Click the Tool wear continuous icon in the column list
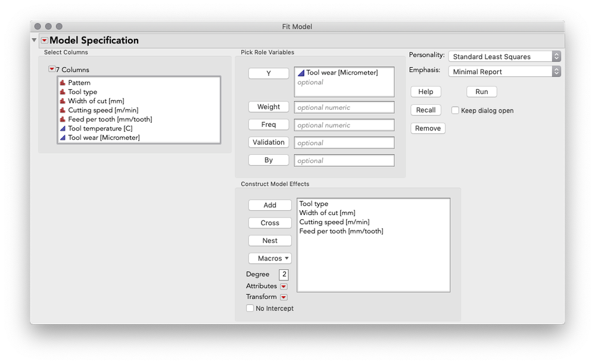 click(x=63, y=138)
